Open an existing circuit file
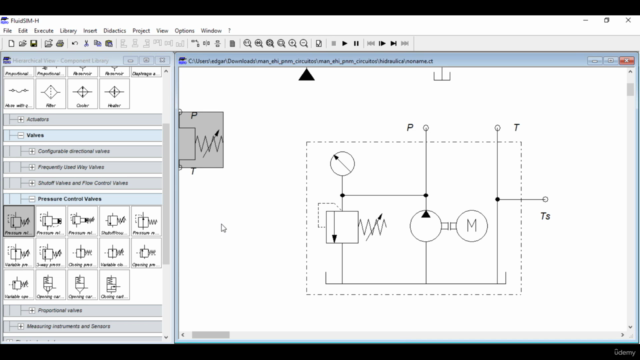Image resolution: width=640 pixels, height=360 pixels. pos(22,43)
